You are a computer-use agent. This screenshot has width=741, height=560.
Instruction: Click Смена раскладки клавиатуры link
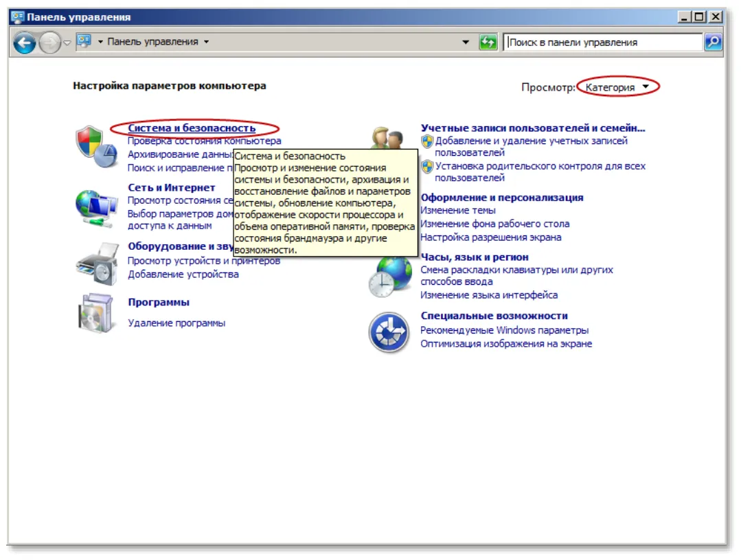tap(516, 276)
